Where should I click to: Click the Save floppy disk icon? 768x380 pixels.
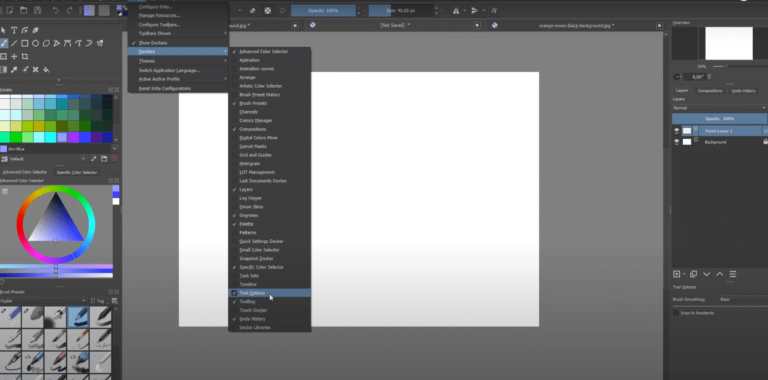click(x=38, y=10)
